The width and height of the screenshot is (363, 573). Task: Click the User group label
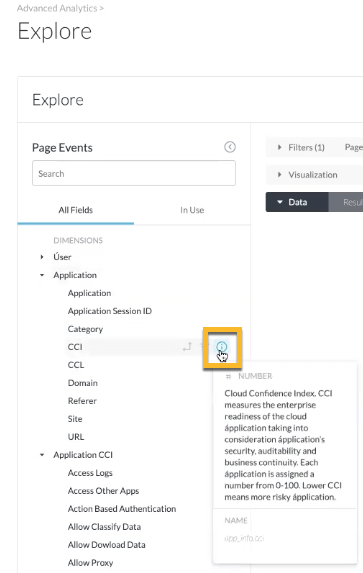point(62,257)
